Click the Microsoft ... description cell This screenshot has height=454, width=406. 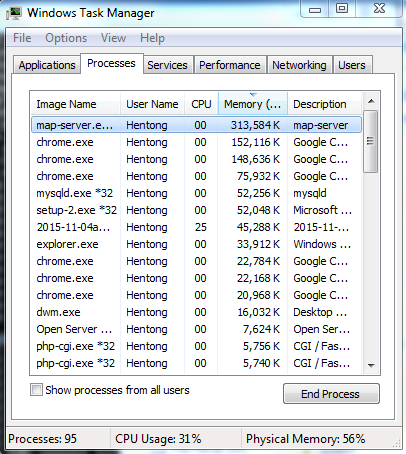(322, 210)
